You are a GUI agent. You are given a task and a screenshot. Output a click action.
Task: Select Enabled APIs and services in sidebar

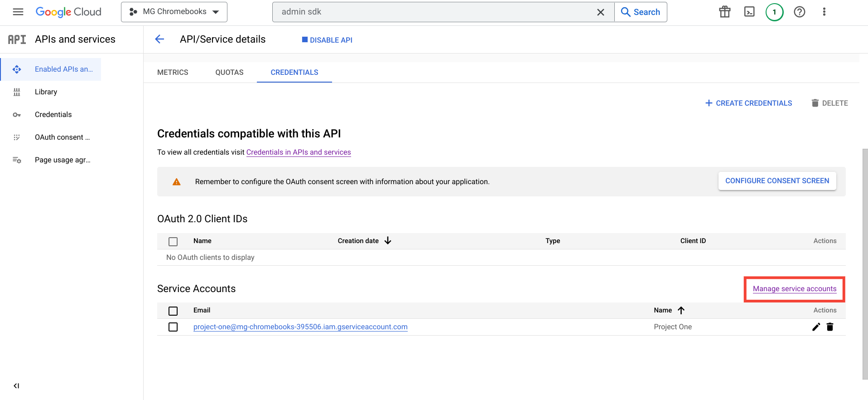(x=51, y=69)
